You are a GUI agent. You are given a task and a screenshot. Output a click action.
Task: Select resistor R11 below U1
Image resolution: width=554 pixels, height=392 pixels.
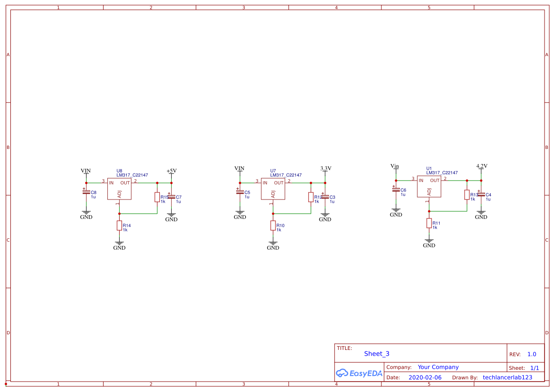click(x=429, y=224)
